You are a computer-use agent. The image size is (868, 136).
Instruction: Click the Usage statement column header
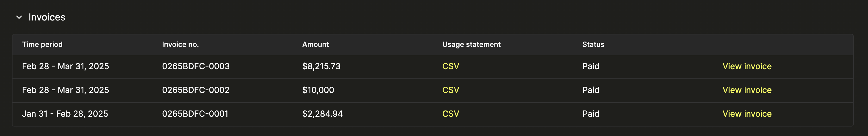click(x=471, y=44)
